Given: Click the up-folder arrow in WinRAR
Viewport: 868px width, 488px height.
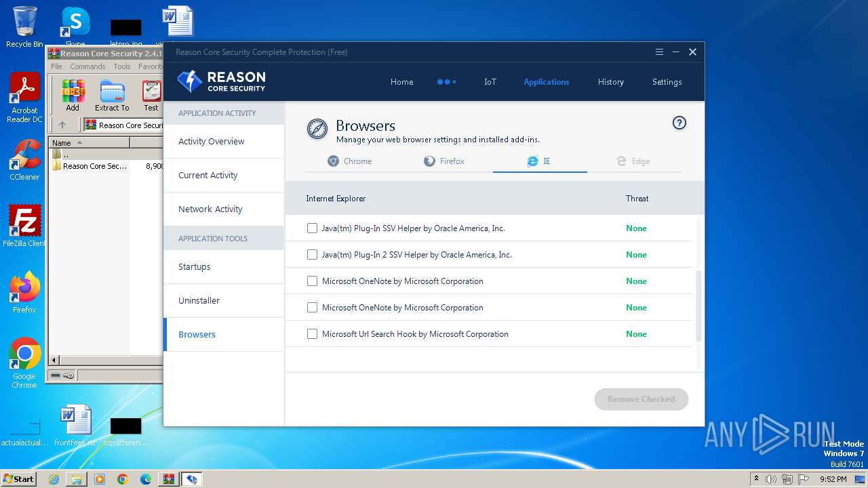Looking at the screenshot, I should (x=62, y=125).
